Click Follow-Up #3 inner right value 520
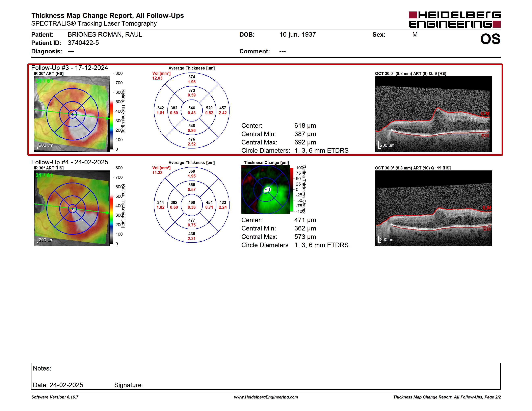 (209, 108)
